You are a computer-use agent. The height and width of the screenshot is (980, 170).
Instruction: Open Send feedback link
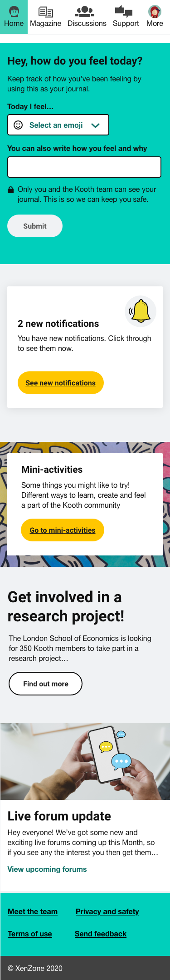click(x=101, y=934)
